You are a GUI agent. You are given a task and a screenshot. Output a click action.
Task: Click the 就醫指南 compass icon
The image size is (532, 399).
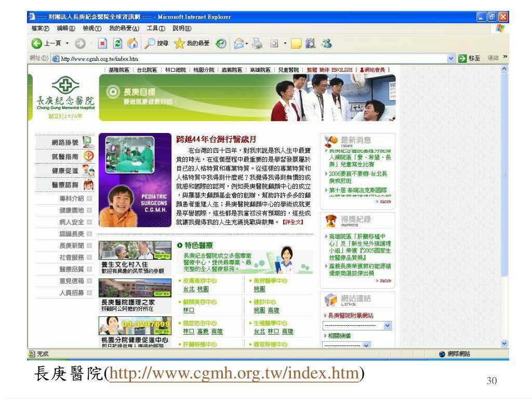tap(88, 156)
